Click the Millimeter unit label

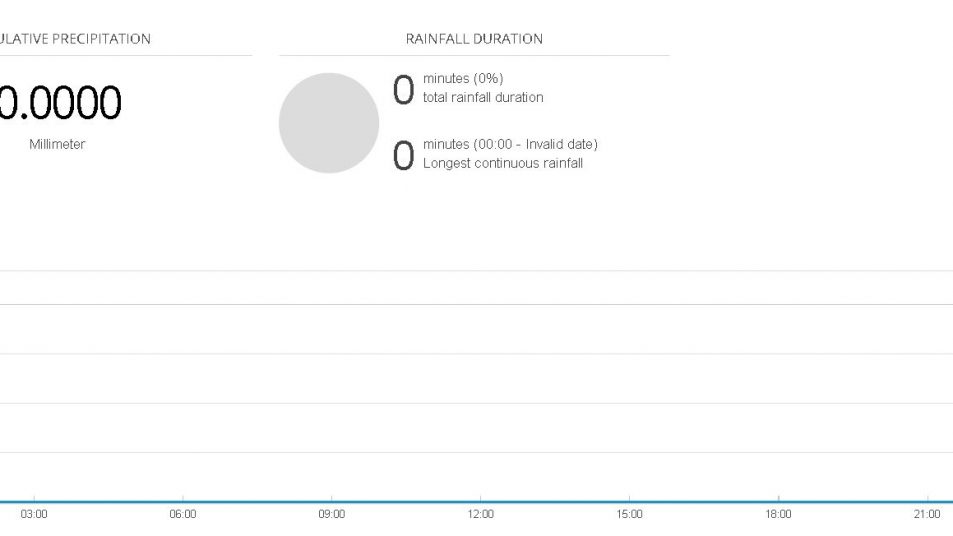[x=57, y=144]
